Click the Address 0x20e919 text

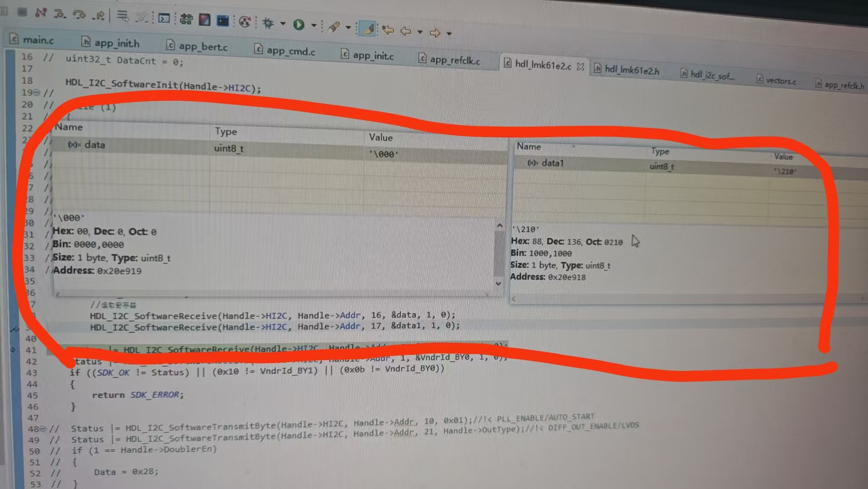(97, 271)
